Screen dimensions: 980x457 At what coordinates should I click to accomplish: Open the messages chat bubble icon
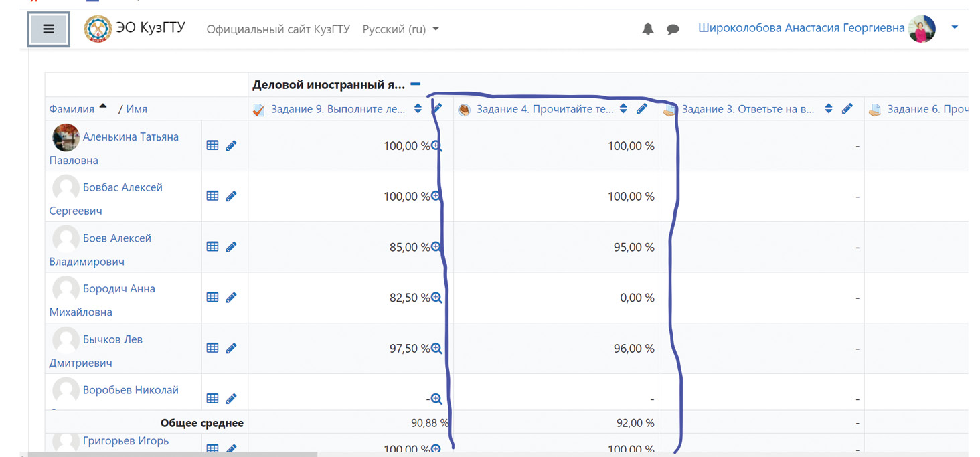673,29
